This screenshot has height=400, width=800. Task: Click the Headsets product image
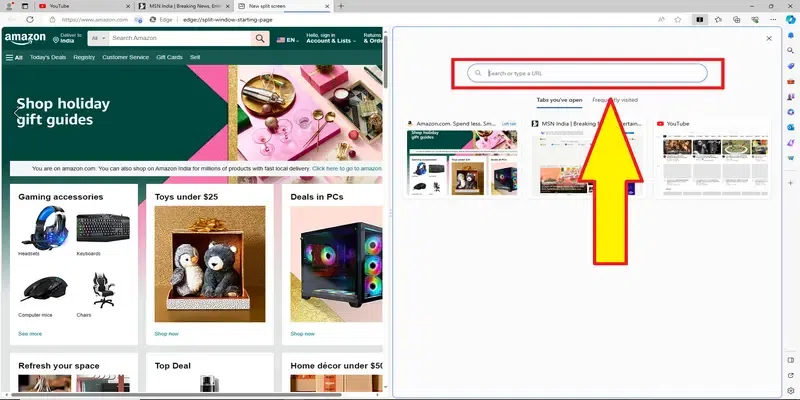click(44, 227)
